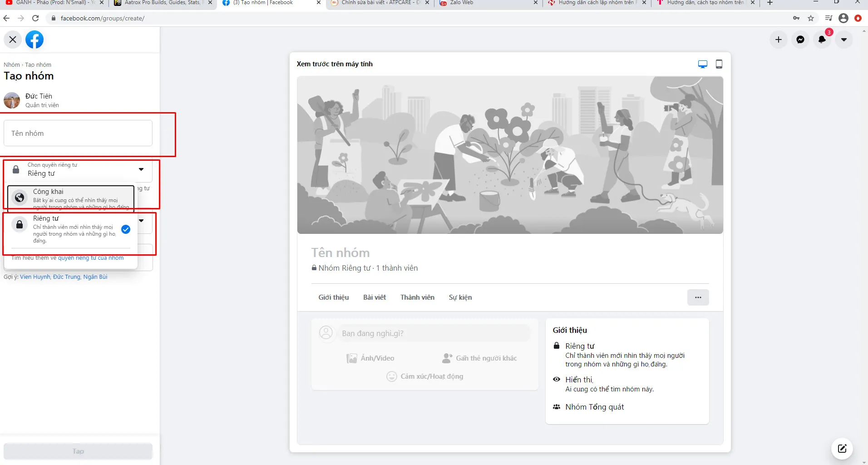This screenshot has width=868, height=465.
Task: Expand the account menu arrow top right
Action: tap(844, 40)
